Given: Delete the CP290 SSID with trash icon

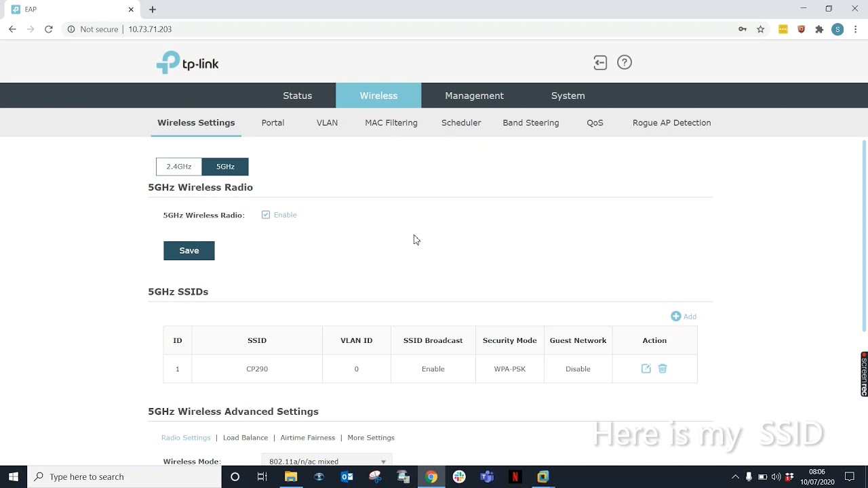Looking at the screenshot, I should [x=663, y=369].
